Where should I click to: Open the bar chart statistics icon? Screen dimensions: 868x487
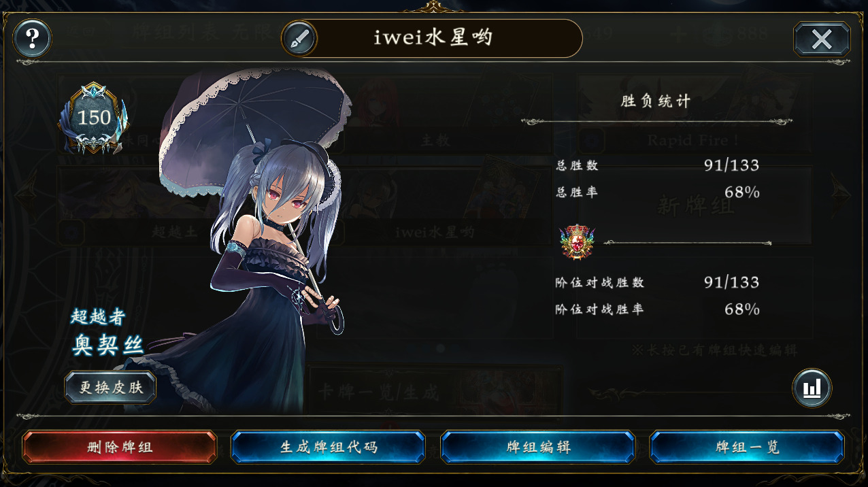(x=812, y=388)
